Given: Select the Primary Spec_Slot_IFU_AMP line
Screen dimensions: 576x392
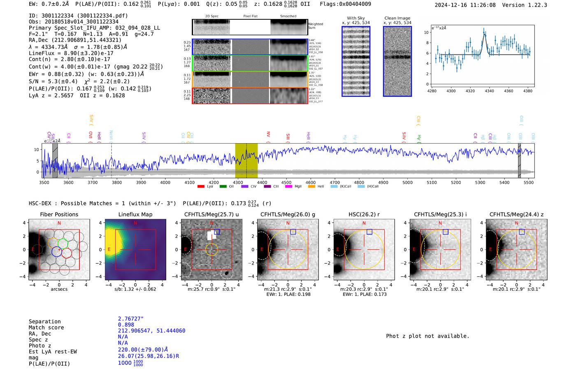Looking at the screenshot, I should 95,28.
